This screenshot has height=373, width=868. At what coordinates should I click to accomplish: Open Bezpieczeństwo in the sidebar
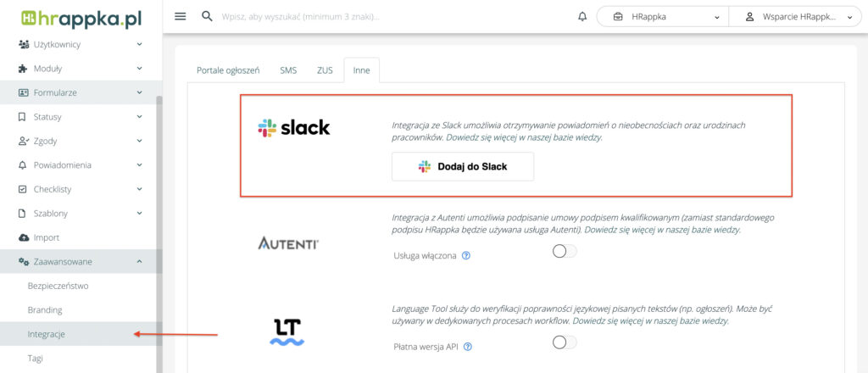click(58, 286)
